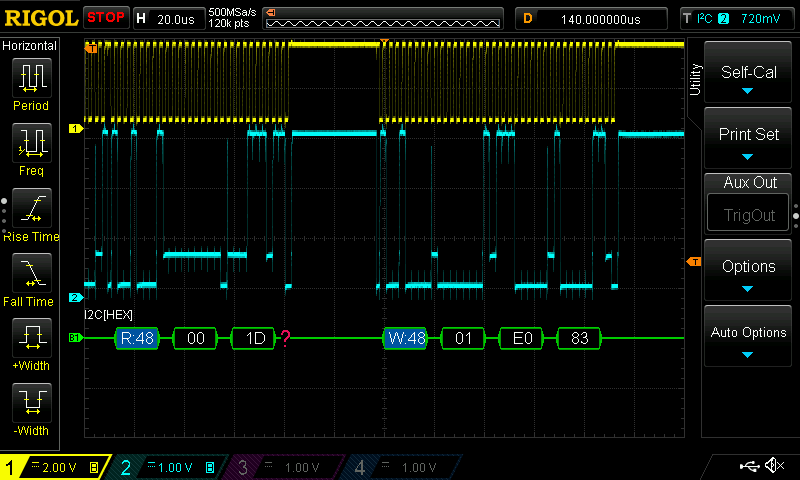
Task: Select the -Width measurement icon
Action: click(30, 405)
